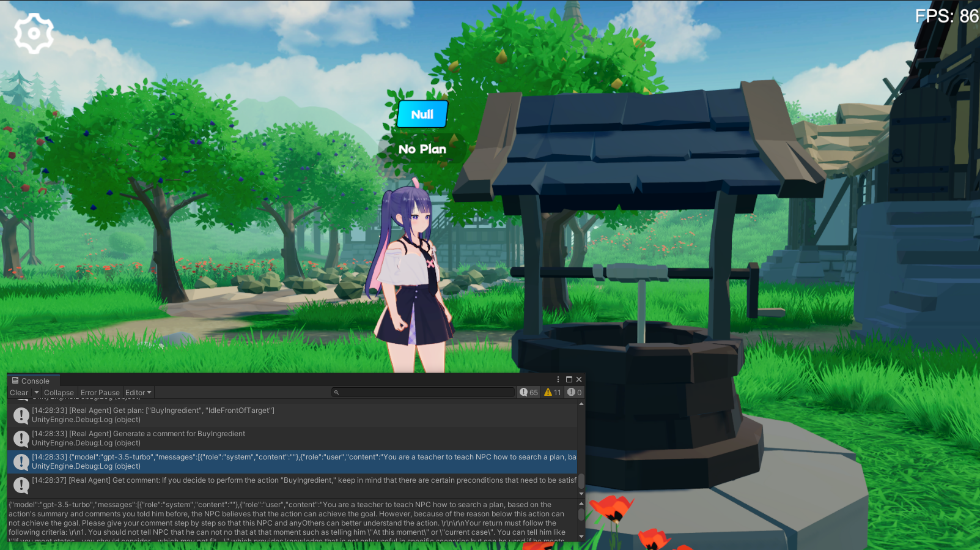
Task: Click the log list scroll-up arrow
Action: [x=581, y=404]
